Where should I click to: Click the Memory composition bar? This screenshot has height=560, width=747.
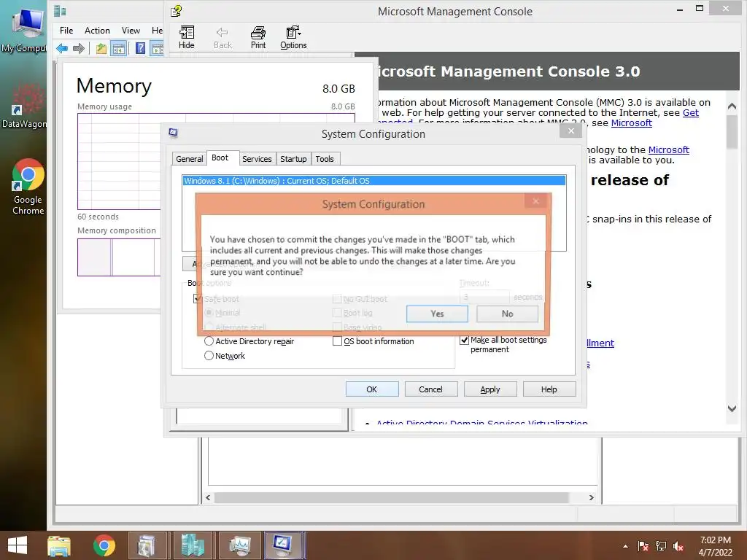point(119,257)
